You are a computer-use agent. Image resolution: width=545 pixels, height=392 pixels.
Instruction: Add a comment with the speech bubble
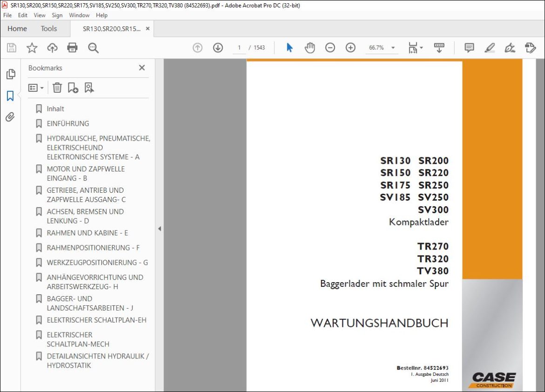coord(469,47)
